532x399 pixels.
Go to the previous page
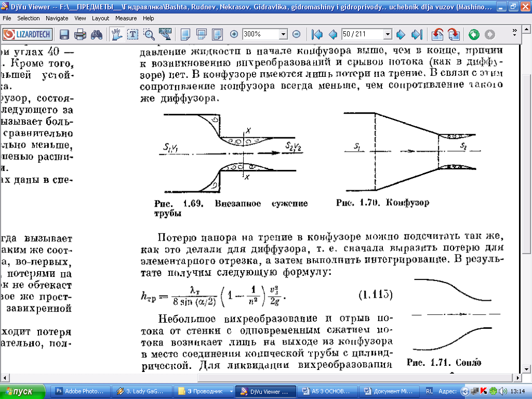tap(333, 34)
